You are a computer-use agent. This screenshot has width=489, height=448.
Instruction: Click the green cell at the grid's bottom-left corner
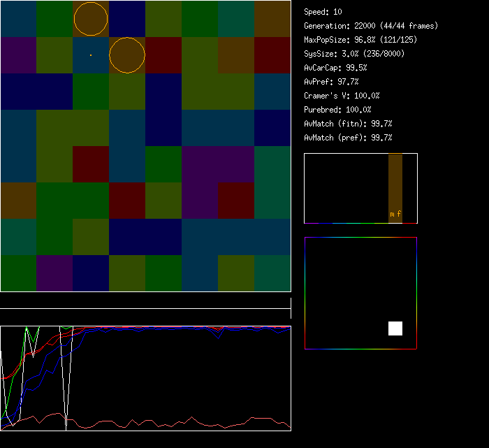[18, 273]
